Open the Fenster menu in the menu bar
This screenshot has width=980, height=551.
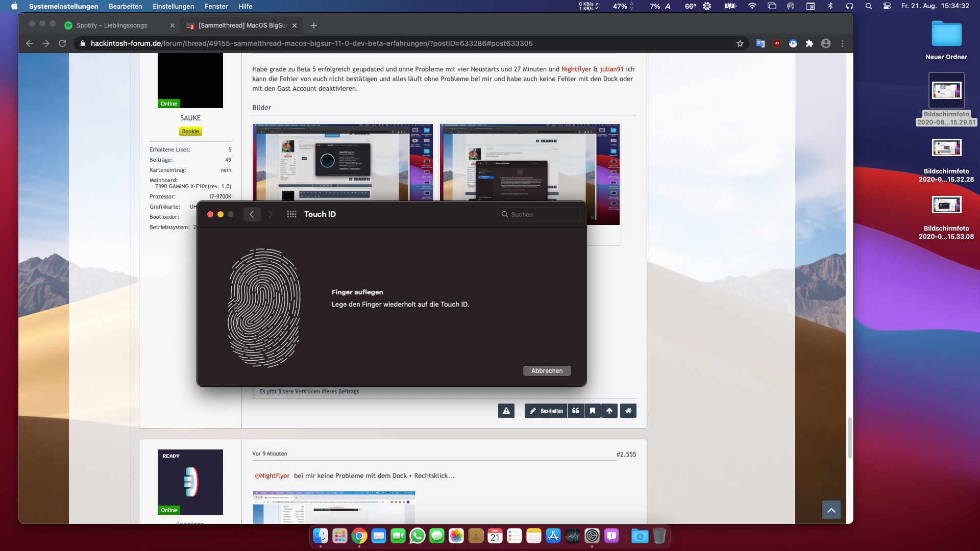(216, 6)
